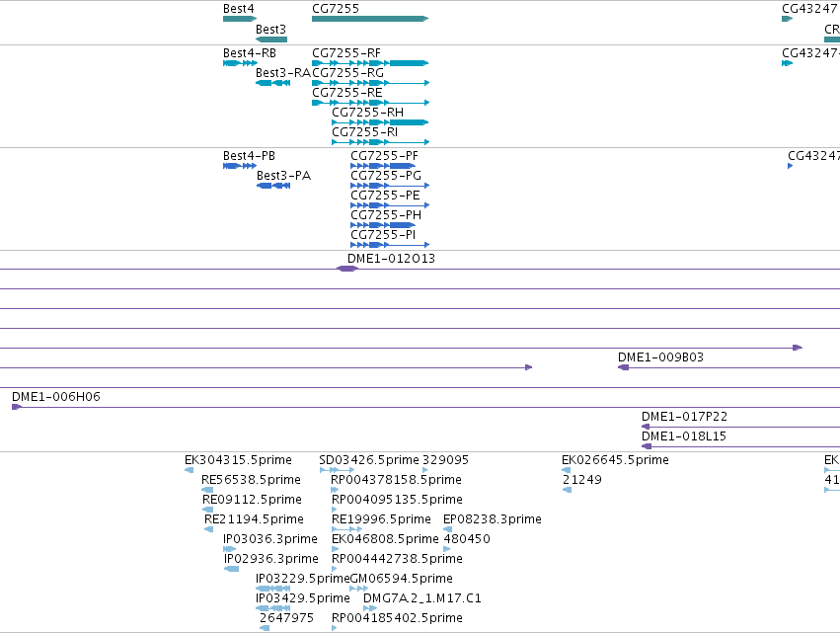Image resolution: width=840 pixels, height=633 pixels.
Task: Click the EK046808.5prime EST glyph
Action: (336, 549)
